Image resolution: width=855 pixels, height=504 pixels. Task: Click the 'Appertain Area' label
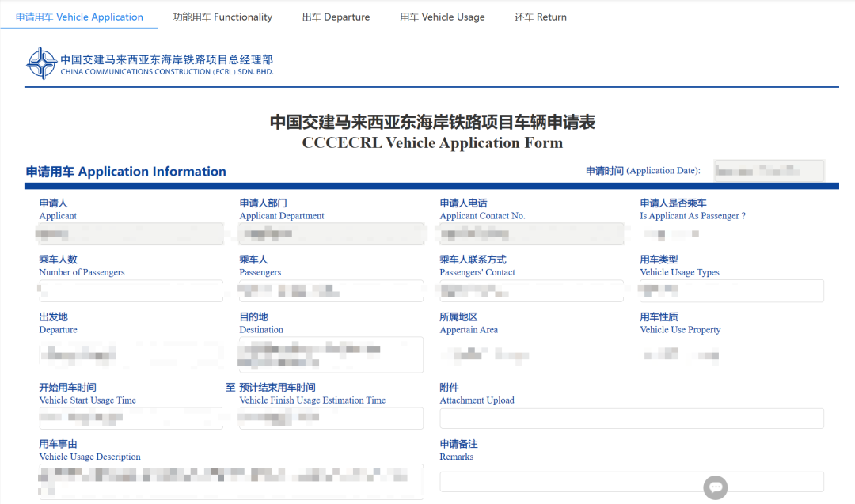pos(469,330)
